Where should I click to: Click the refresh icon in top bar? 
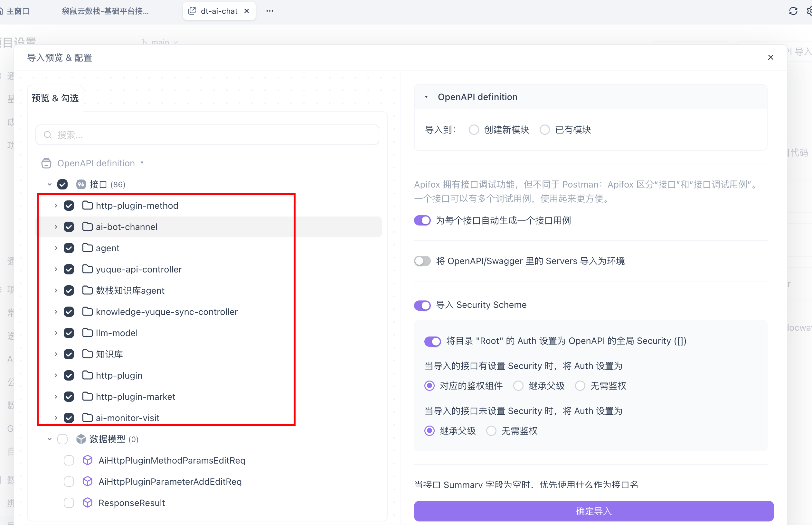pos(793,11)
